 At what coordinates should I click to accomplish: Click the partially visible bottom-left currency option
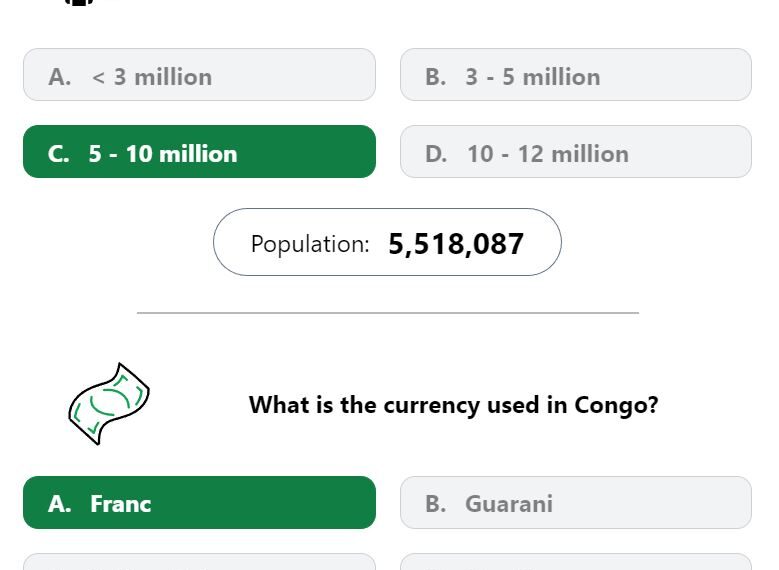pos(199,563)
